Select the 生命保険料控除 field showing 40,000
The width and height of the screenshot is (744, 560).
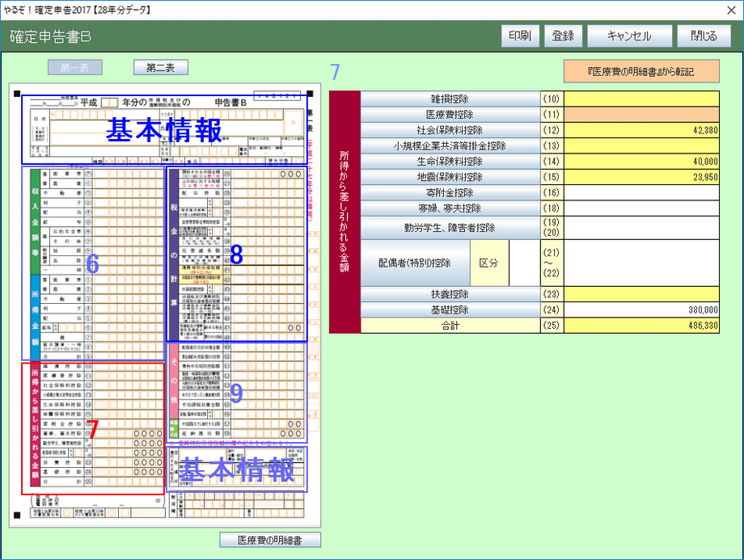coord(642,162)
